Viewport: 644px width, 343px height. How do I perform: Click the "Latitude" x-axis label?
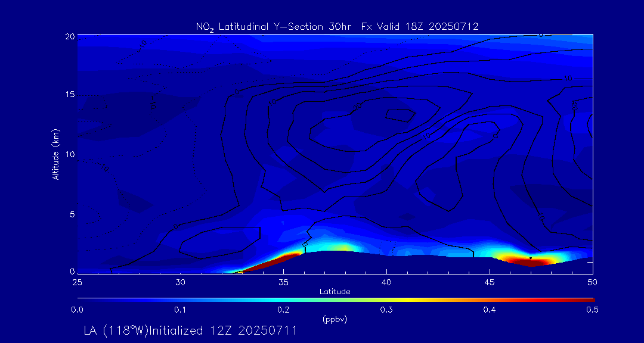(x=335, y=292)
